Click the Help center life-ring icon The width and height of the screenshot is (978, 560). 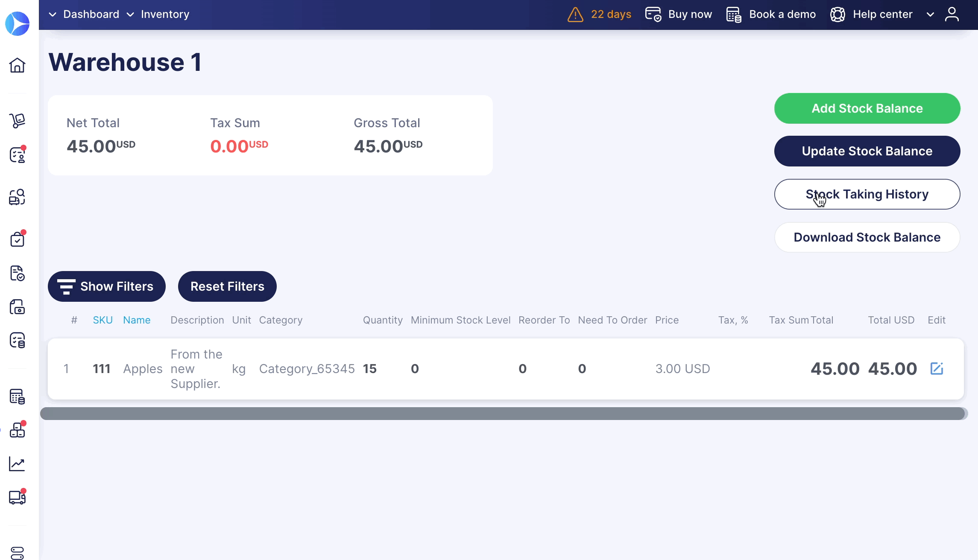click(837, 14)
